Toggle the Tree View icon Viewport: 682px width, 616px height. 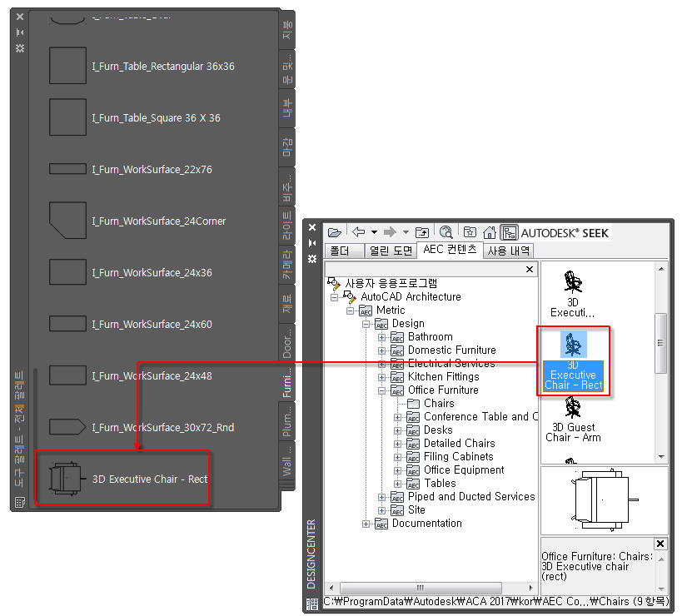click(509, 232)
